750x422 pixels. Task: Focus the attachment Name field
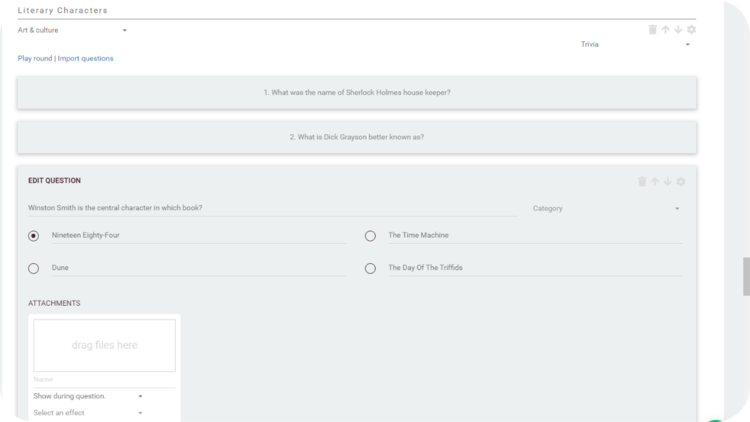coord(104,380)
